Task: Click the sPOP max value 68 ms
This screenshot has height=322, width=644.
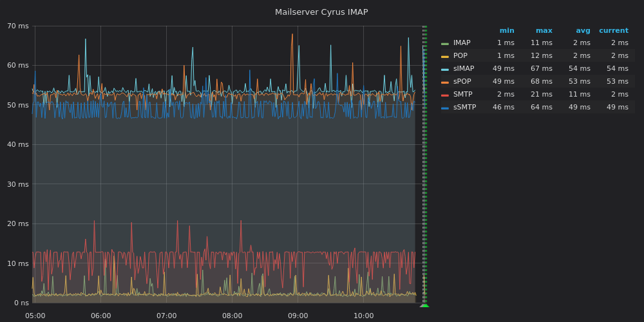Action: 542,82
